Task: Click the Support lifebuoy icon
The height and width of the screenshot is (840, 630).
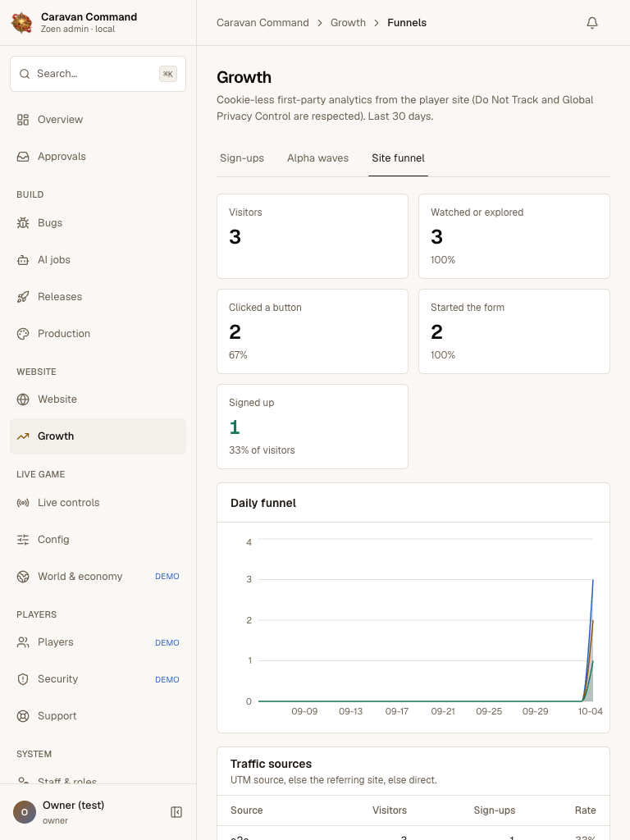Action: (23, 716)
